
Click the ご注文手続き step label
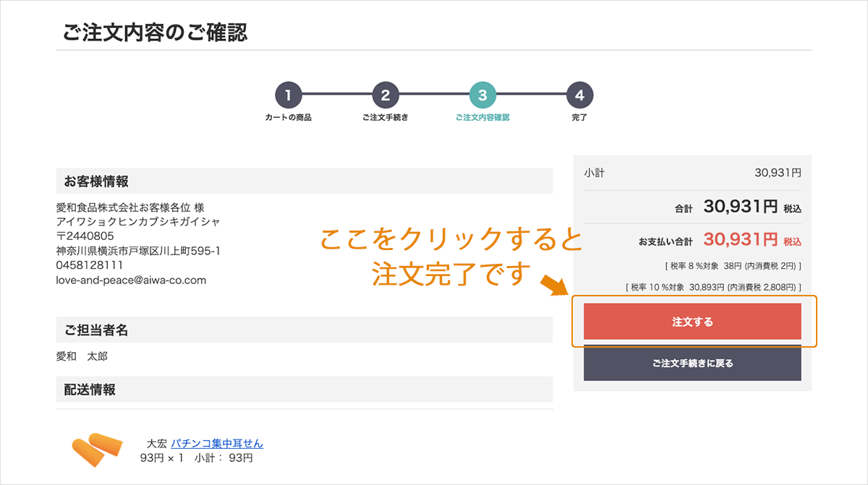click(x=386, y=117)
